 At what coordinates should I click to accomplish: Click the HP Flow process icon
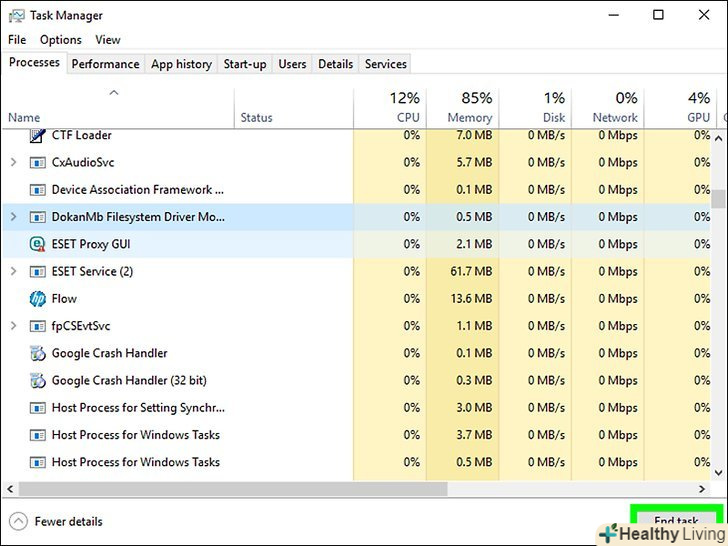pyautogui.click(x=38, y=299)
